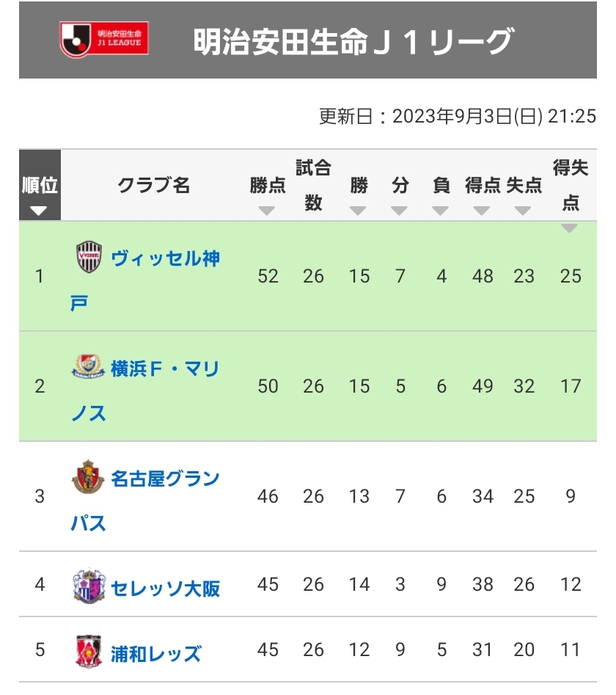
Task: Open the 横浜F・マリノス club link
Action: coord(165,368)
